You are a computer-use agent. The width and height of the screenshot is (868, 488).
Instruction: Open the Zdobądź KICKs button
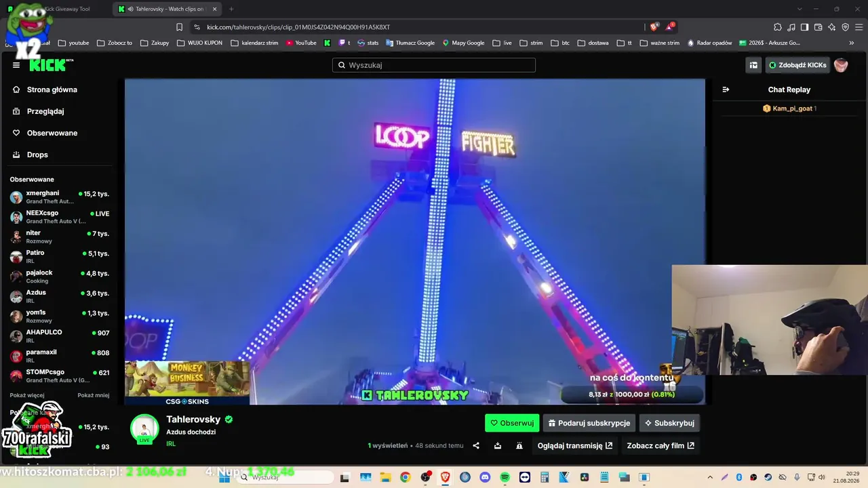(x=797, y=65)
